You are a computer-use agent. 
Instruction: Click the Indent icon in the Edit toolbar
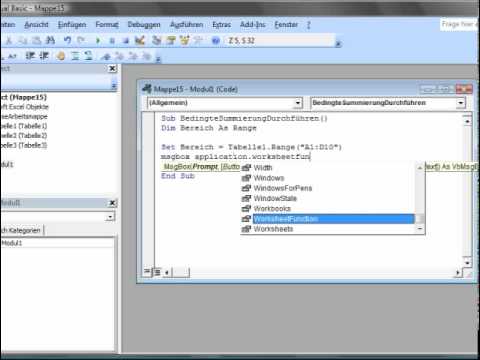pos(30,56)
